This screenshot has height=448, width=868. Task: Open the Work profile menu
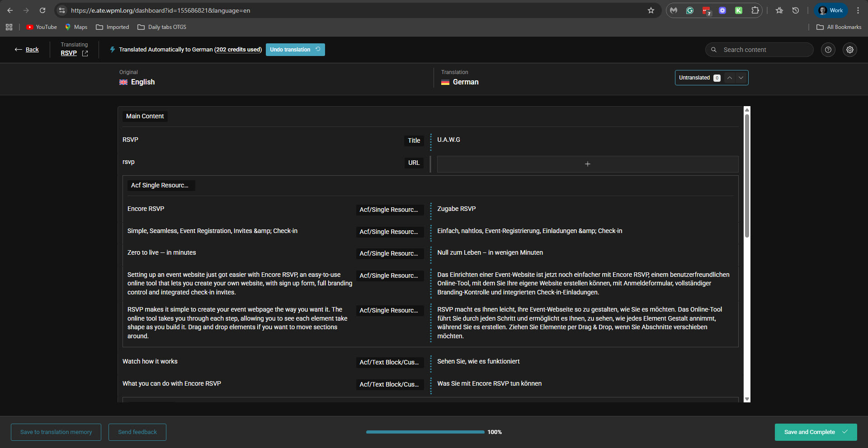click(x=831, y=10)
